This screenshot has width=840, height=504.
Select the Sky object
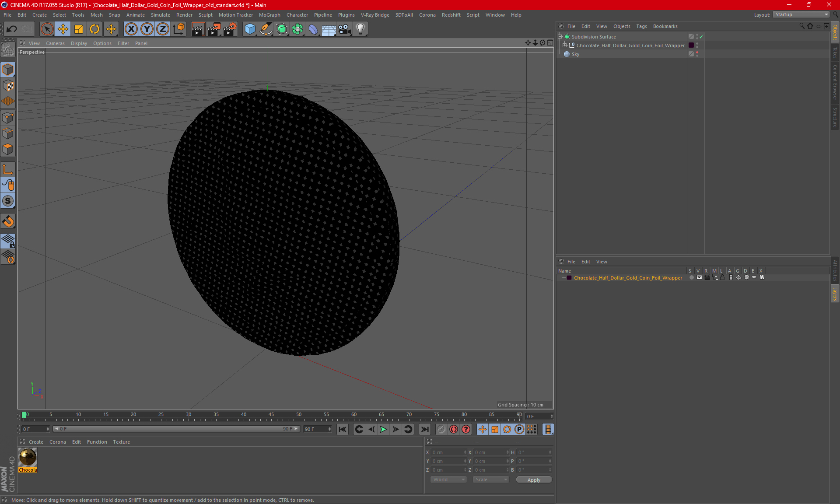point(575,54)
